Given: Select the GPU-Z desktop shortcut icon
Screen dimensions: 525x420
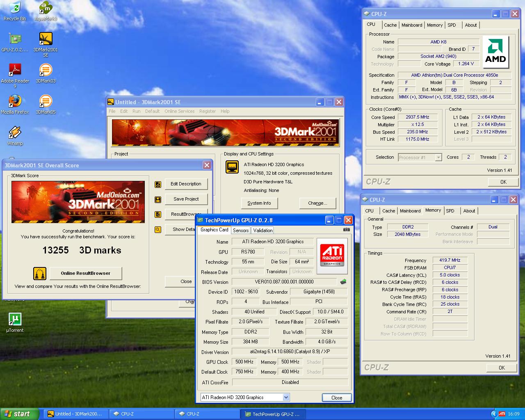Looking at the screenshot, I should click(x=15, y=42).
